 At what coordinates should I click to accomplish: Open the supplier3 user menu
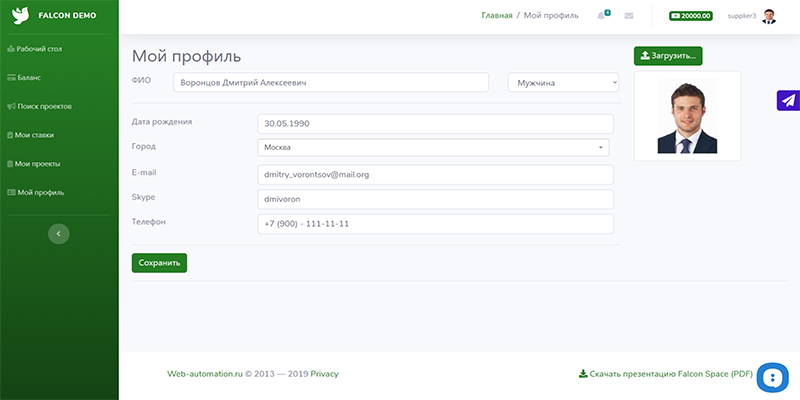coord(741,16)
